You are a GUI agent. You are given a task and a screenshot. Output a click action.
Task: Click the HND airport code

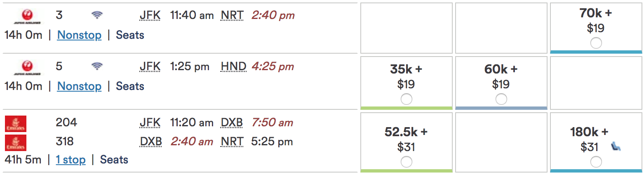click(233, 66)
